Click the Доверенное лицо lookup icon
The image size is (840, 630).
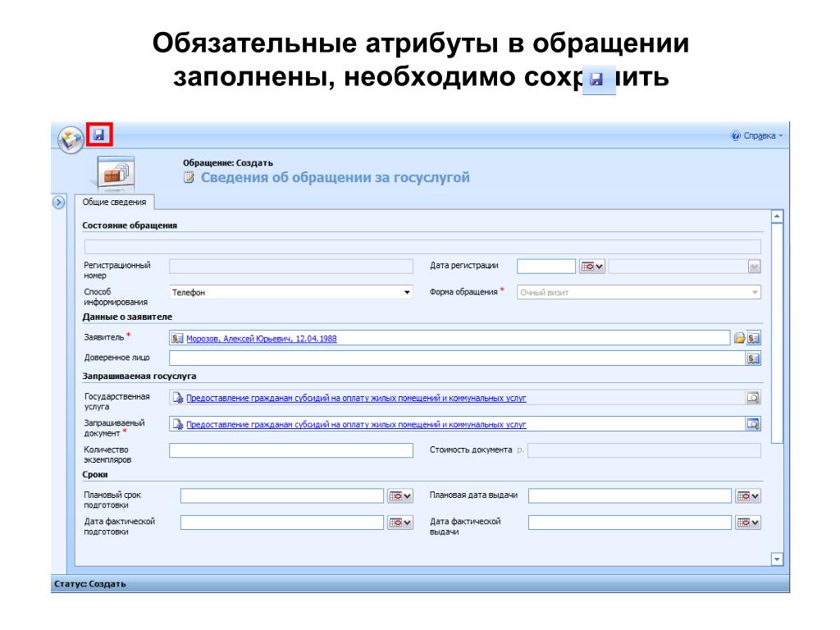tap(753, 358)
